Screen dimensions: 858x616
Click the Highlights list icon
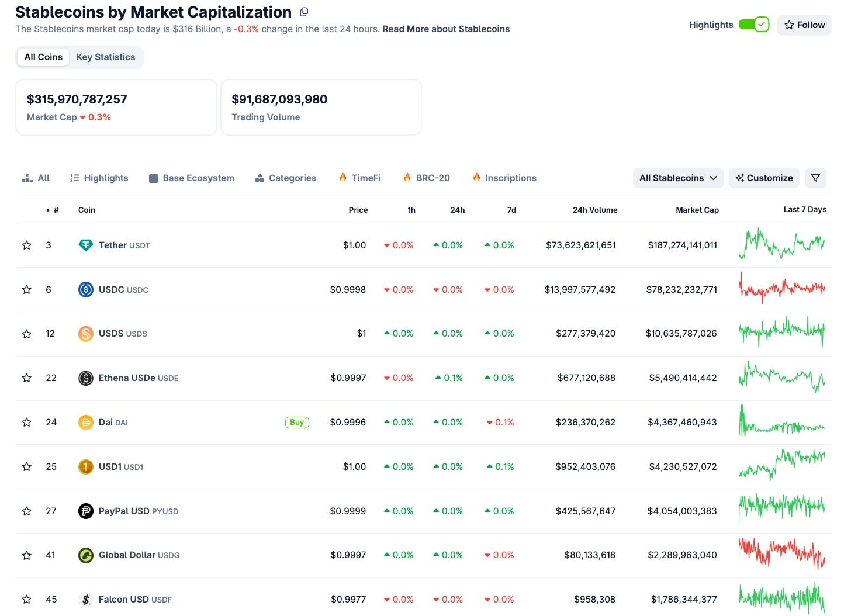74,178
